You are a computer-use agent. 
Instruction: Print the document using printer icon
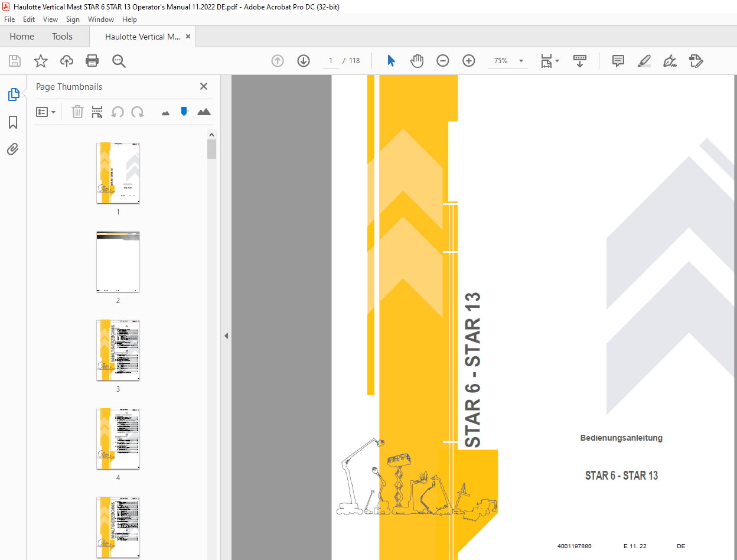[x=92, y=61]
